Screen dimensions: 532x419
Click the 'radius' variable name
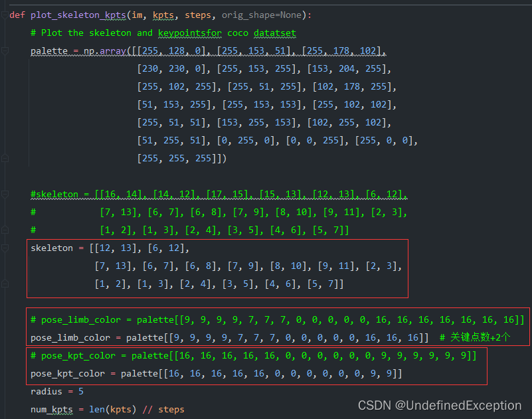[46, 392]
